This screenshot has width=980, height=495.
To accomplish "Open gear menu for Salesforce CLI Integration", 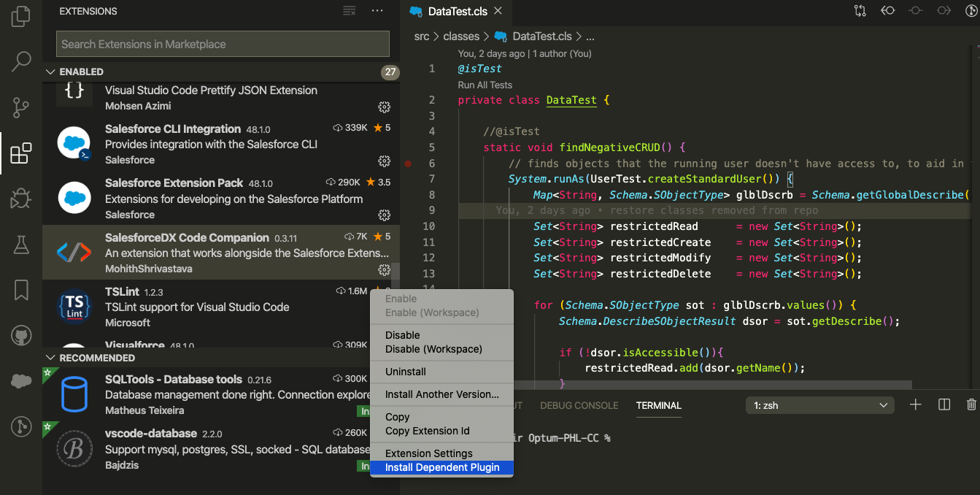I will click(x=384, y=161).
